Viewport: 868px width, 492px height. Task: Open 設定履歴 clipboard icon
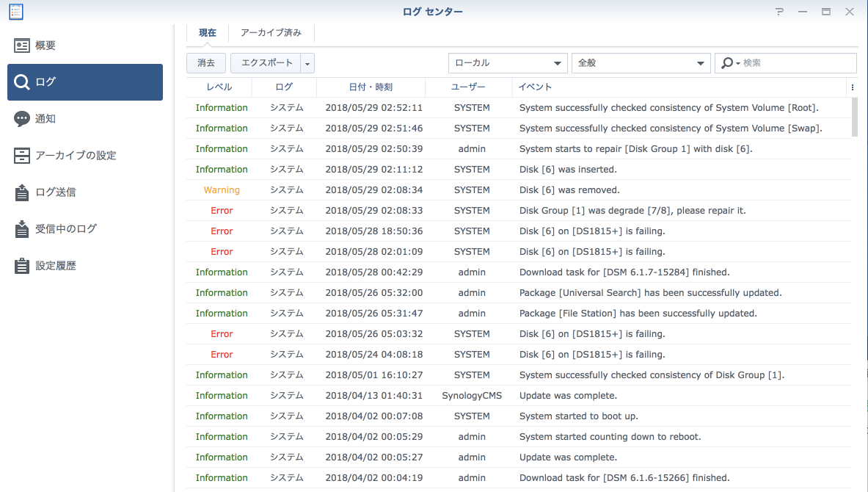tap(23, 266)
